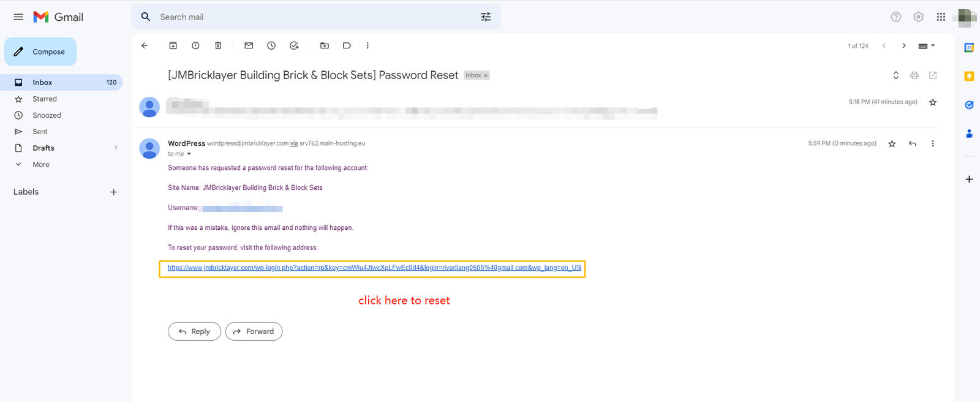Snooze this email
Image resolution: width=980 pixels, height=402 pixels.
271,45
